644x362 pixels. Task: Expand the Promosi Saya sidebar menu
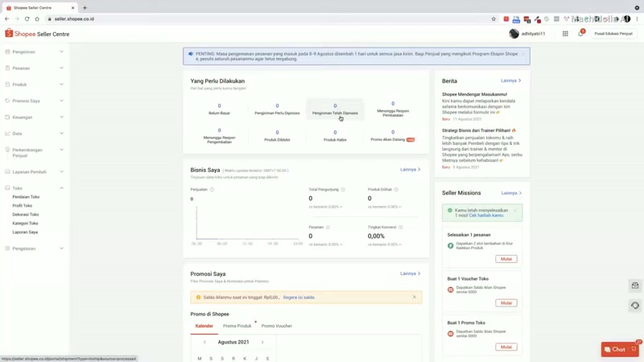(x=35, y=101)
